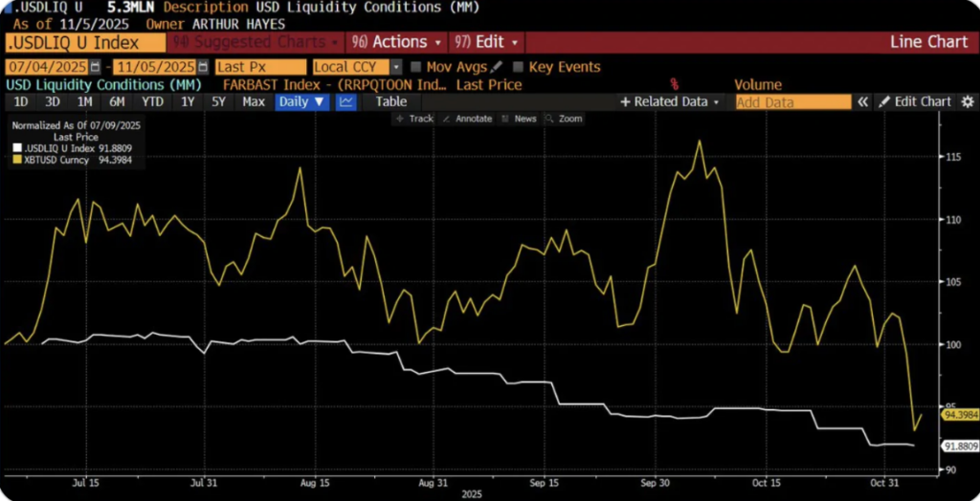Open the Daily periodicity dropdown
The image size is (980, 501).
click(301, 101)
